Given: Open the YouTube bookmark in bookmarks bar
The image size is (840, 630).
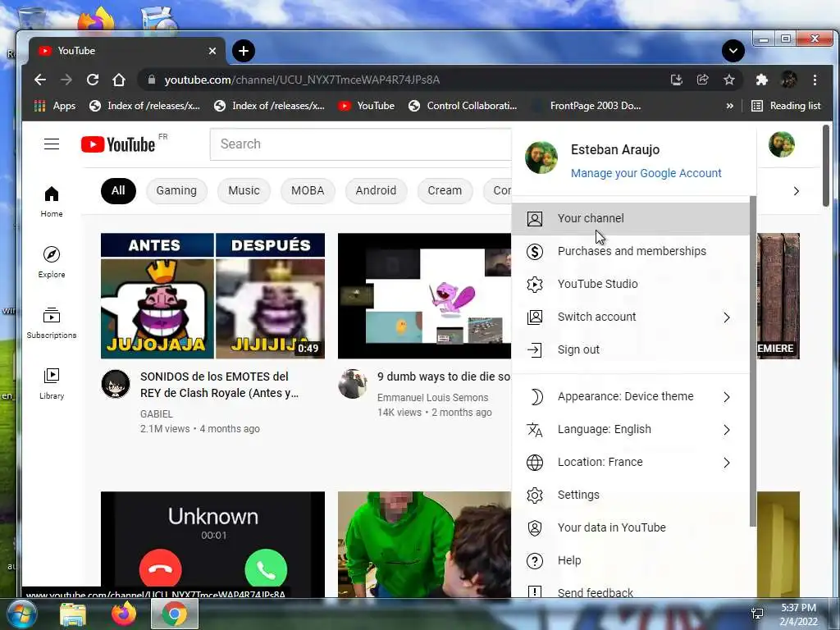Looking at the screenshot, I should click(367, 106).
